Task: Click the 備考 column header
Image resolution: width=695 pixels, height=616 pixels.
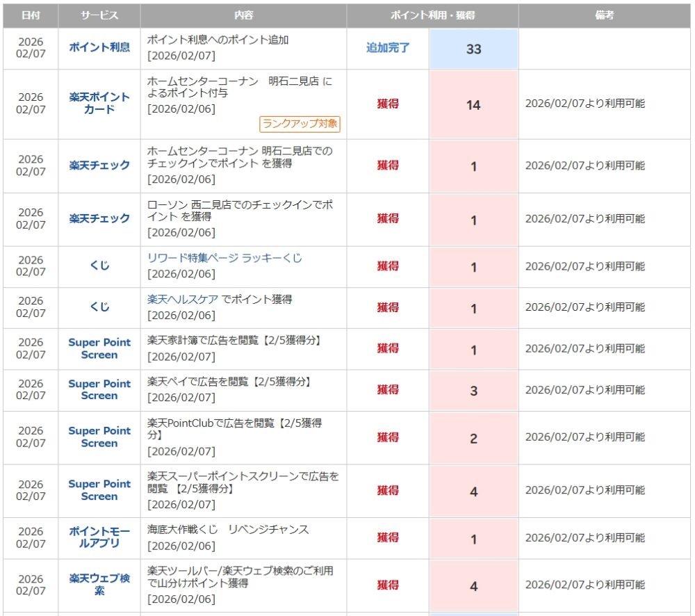Action: pos(605,15)
